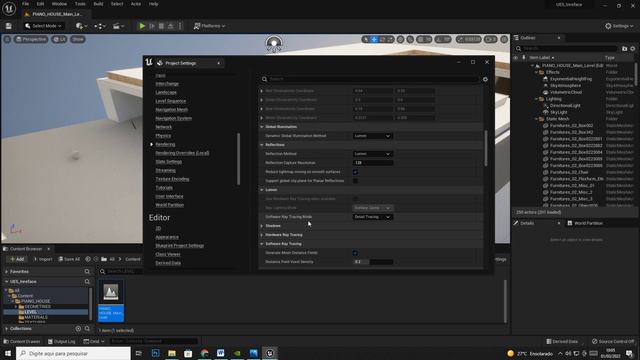This screenshot has width=640, height=360.
Task: Open Adobe Photoshop from taskbar
Action: click(x=156, y=353)
